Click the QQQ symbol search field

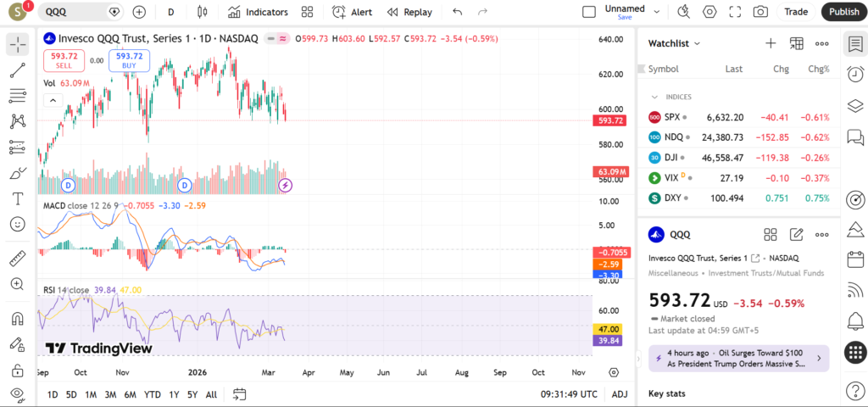tap(75, 12)
